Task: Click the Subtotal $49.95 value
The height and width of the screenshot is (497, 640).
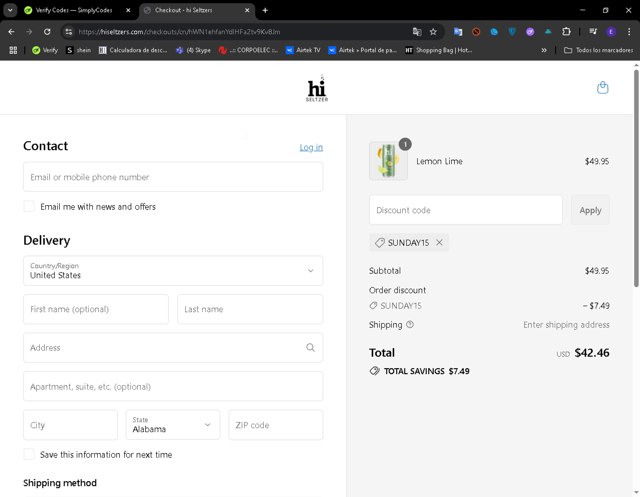Action: tap(597, 271)
